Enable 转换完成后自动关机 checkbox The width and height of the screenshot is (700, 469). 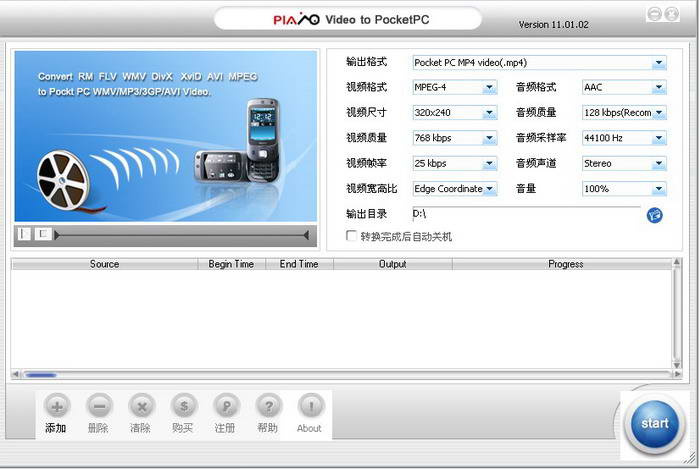click(351, 236)
